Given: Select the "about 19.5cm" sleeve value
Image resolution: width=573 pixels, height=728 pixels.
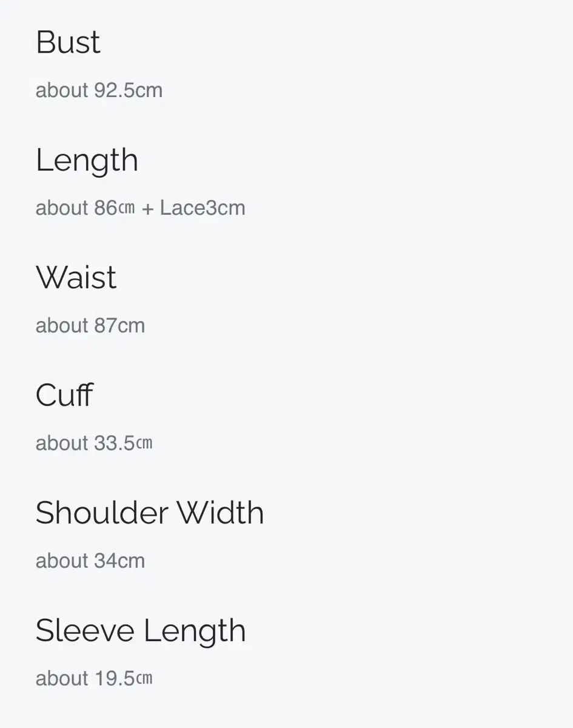Looking at the screenshot, I should 94,678.
